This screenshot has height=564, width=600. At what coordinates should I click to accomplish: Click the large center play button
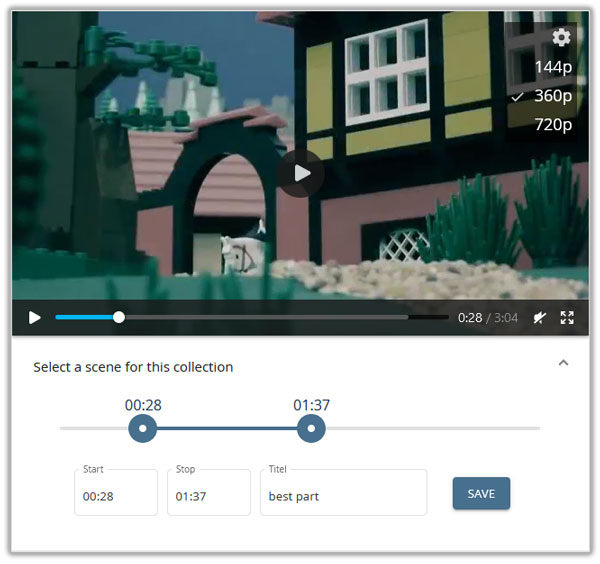(301, 174)
